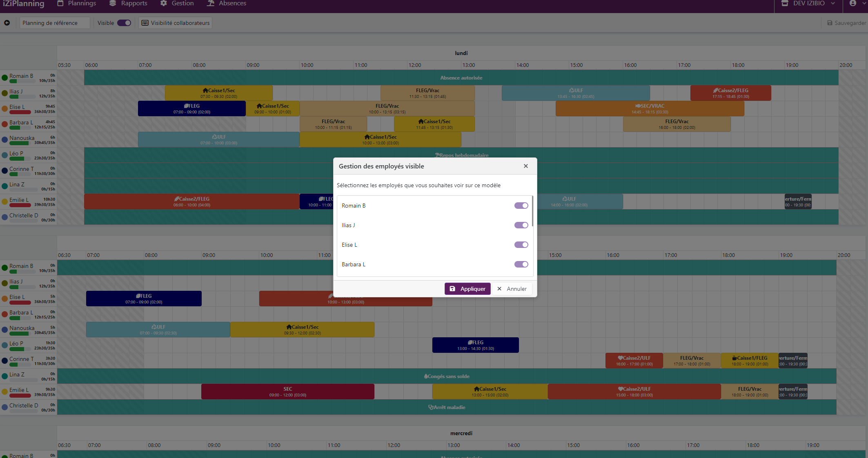Close the Gestion des employés dialog
Viewport: 868px width, 458px height.
point(526,166)
